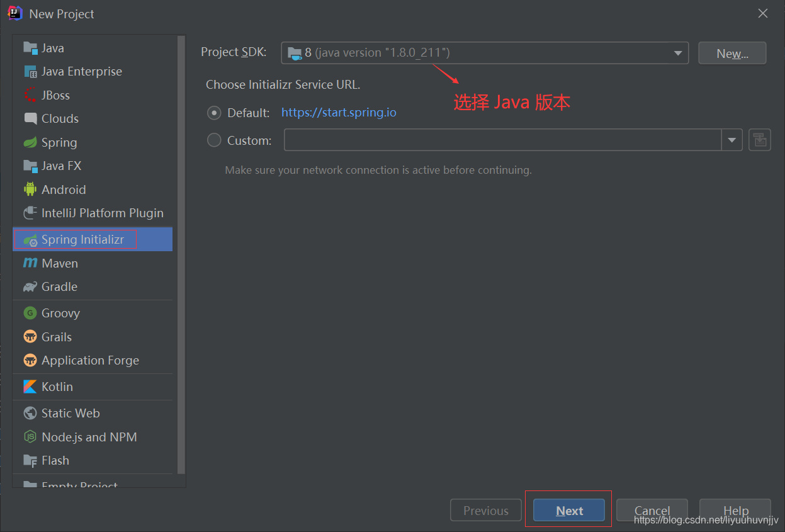785x532 pixels.
Task: Select Spring project type
Action: point(93,142)
